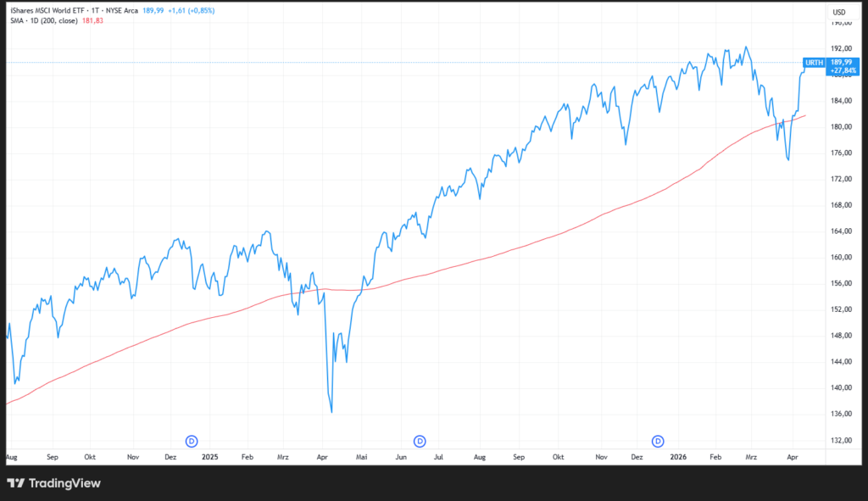Click the TradingView logo

point(54,483)
